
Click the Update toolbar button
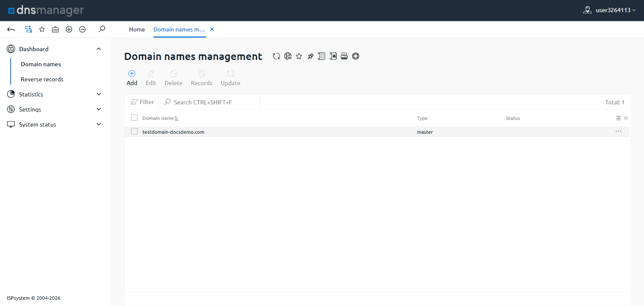tap(231, 78)
